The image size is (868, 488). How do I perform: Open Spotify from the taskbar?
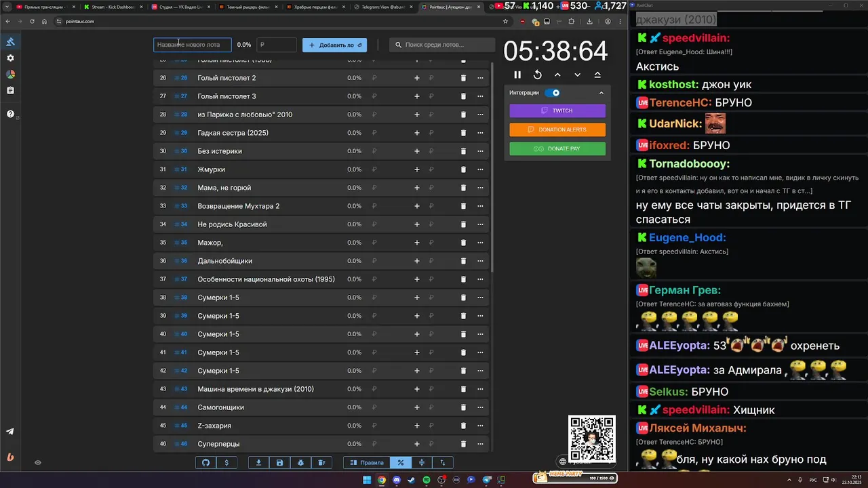point(427,480)
